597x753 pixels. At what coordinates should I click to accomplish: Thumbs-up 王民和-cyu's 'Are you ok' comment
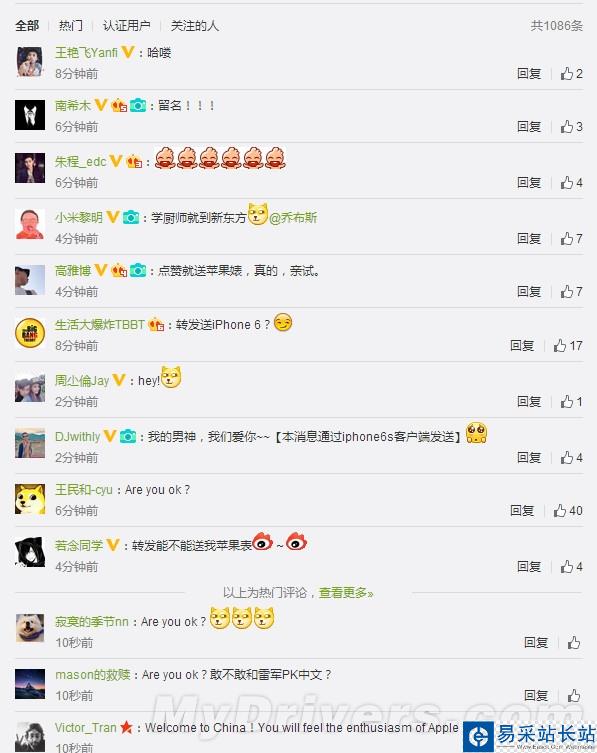click(568, 510)
